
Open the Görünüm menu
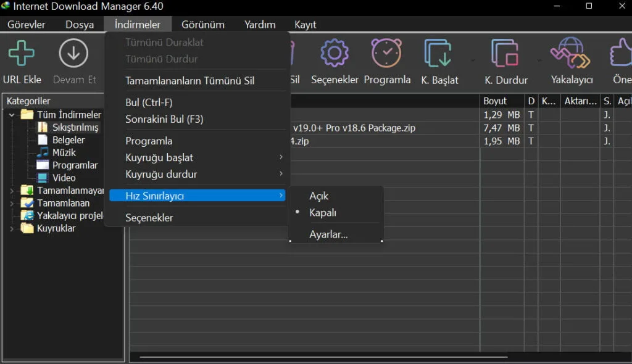(x=202, y=25)
